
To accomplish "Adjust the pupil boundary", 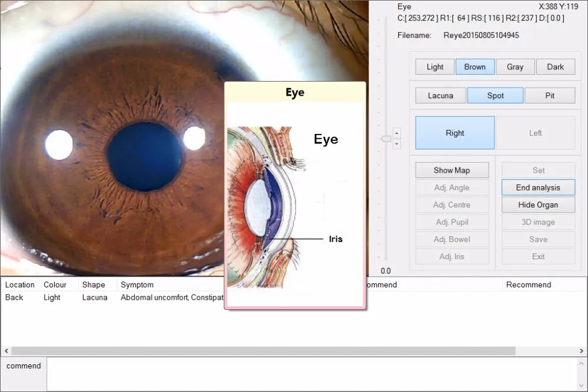I will coord(452,222).
